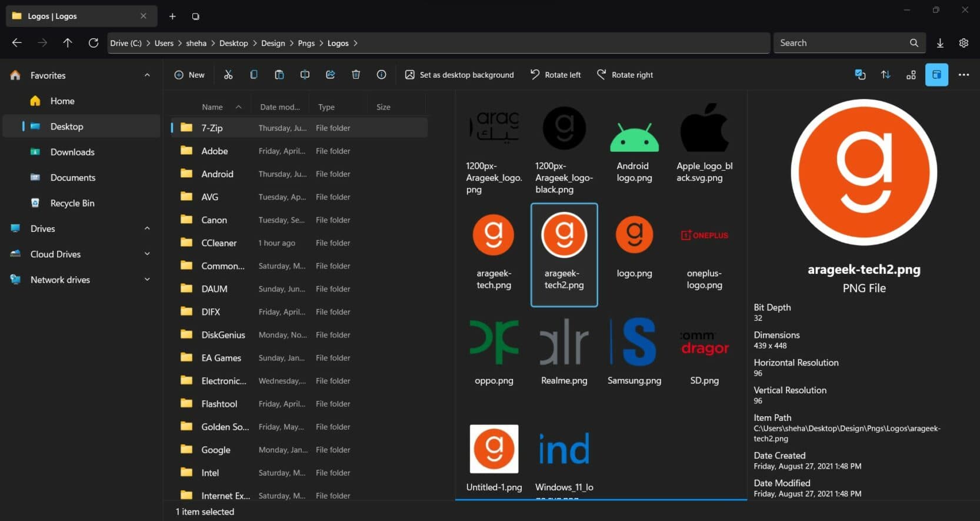Select the oneplus-logo.png thumbnail
980x521 pixels.
coord(704,254)
